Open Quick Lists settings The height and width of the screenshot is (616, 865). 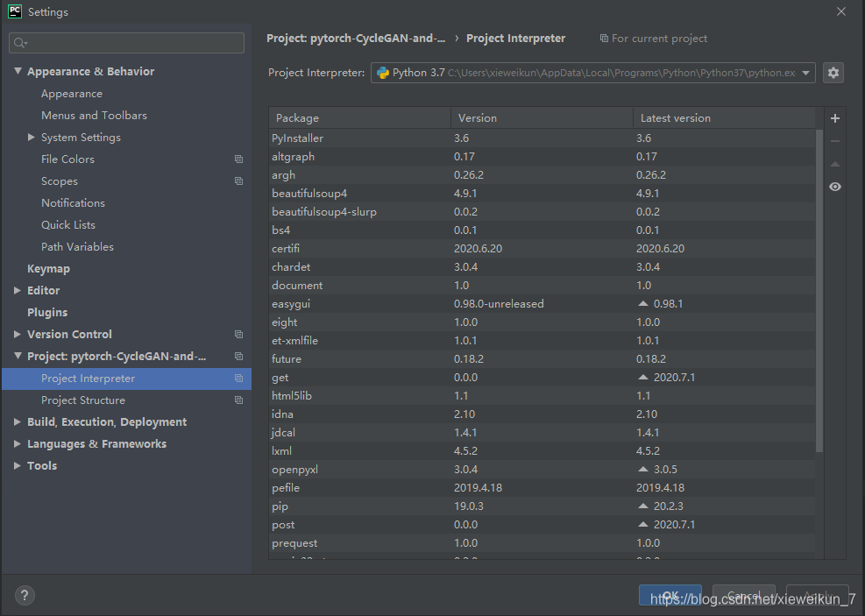click(68, 225)
